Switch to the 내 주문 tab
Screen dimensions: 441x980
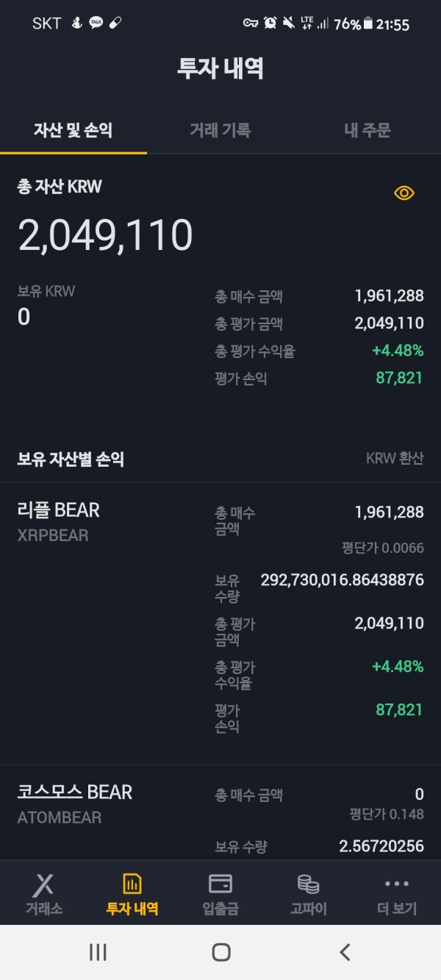pyautogui.click(x=367, y=131)
